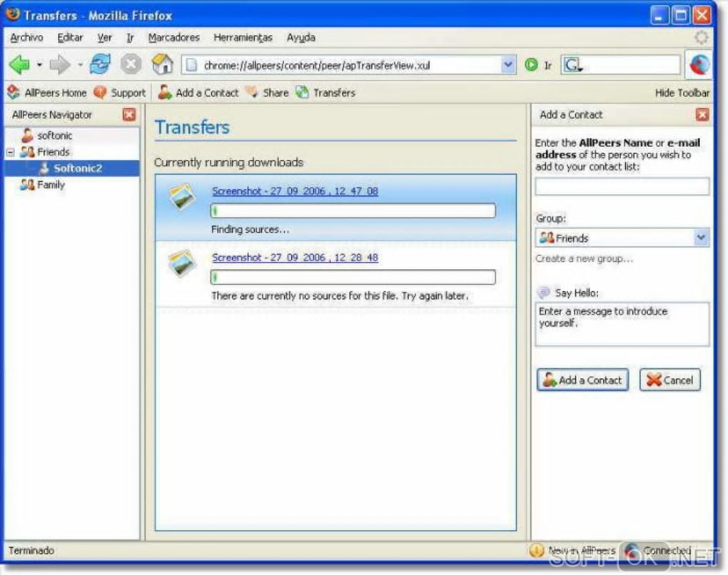Click the Currently running downloads label
Image resolution: width=728 pixels, height=575 pixels.
228,163
